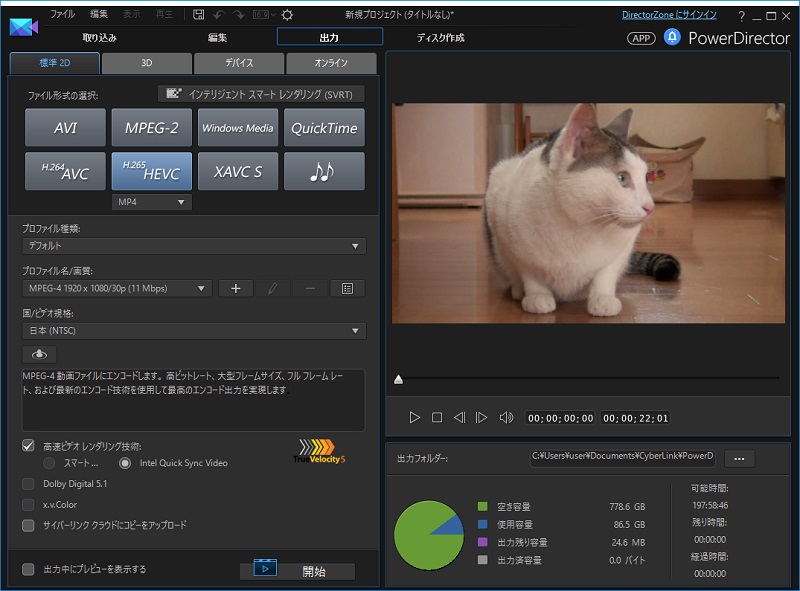Screen dimensions: 800x591
Task: Step to the previous frame
Action: click(x=459, y=417)
